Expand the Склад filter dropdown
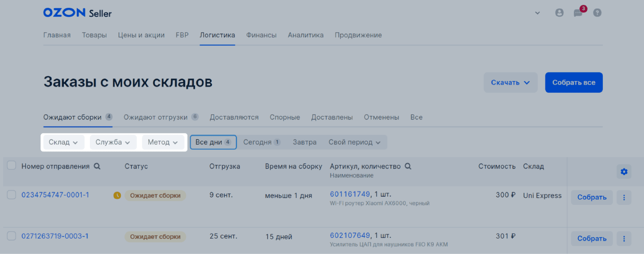The height and width of the screenshot is (254, 644). point(63,142)
